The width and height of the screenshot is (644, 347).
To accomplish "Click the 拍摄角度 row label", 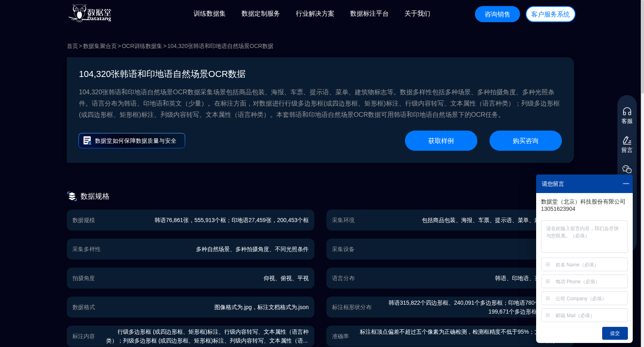I will (x=84, y=278).
